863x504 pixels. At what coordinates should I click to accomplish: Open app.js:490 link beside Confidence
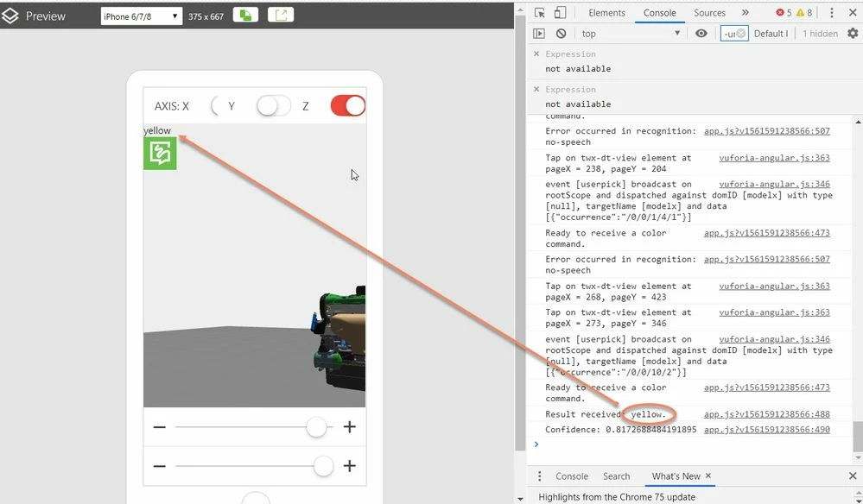tap(767, 430)
